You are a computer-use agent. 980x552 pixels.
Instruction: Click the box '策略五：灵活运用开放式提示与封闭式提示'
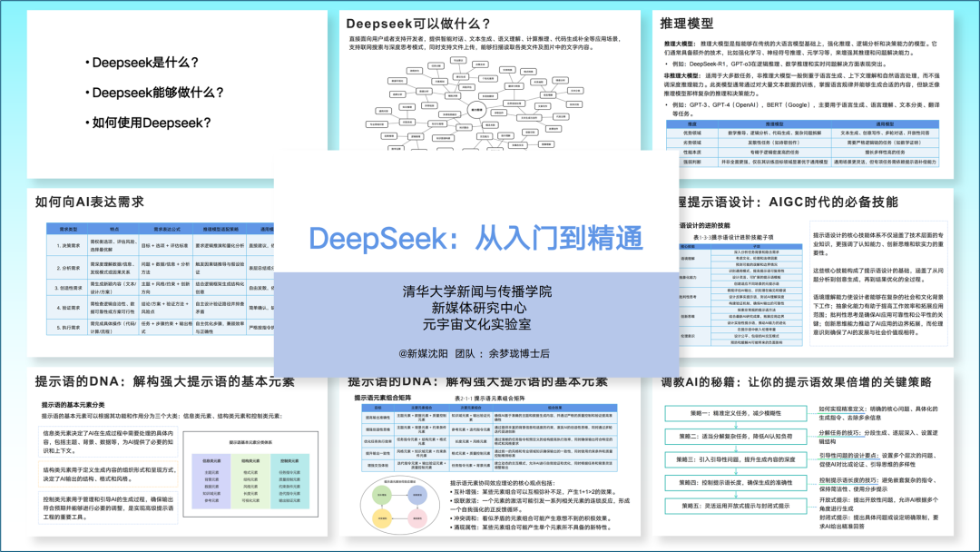click(x=736, y=506)
